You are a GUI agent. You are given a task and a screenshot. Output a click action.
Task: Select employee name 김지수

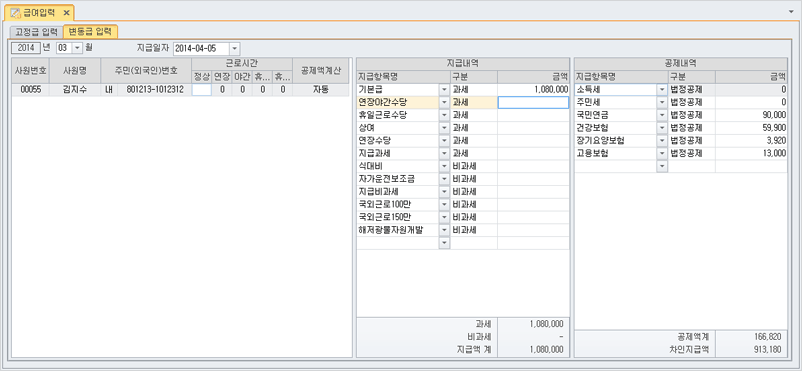coord(75,90)
